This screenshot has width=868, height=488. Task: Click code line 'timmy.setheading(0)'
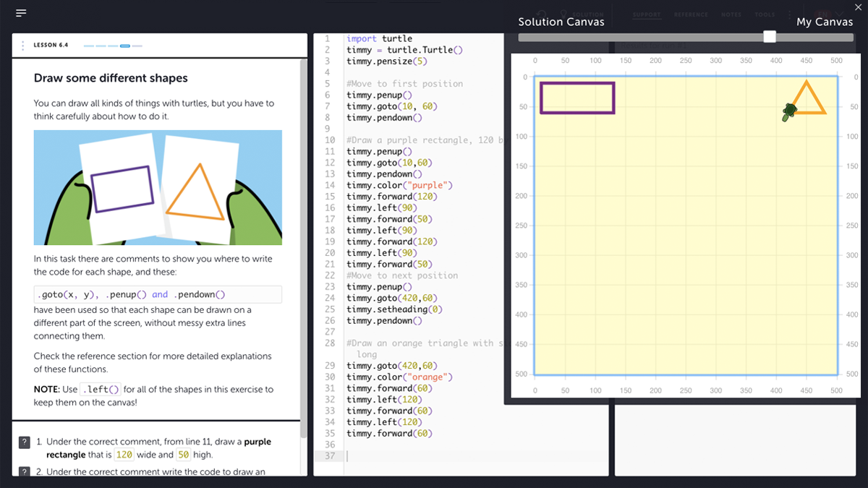[394, 309]
